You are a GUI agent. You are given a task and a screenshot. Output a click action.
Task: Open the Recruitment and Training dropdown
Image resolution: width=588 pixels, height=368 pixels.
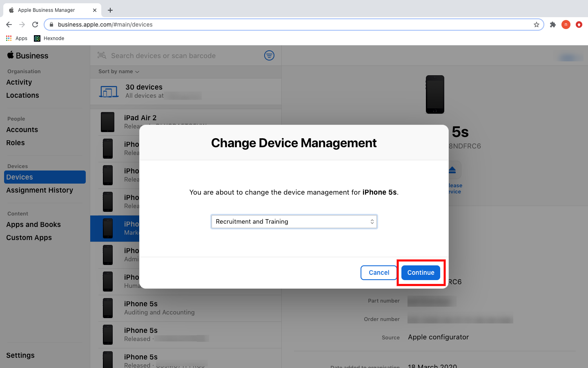[x=294, y=222]
